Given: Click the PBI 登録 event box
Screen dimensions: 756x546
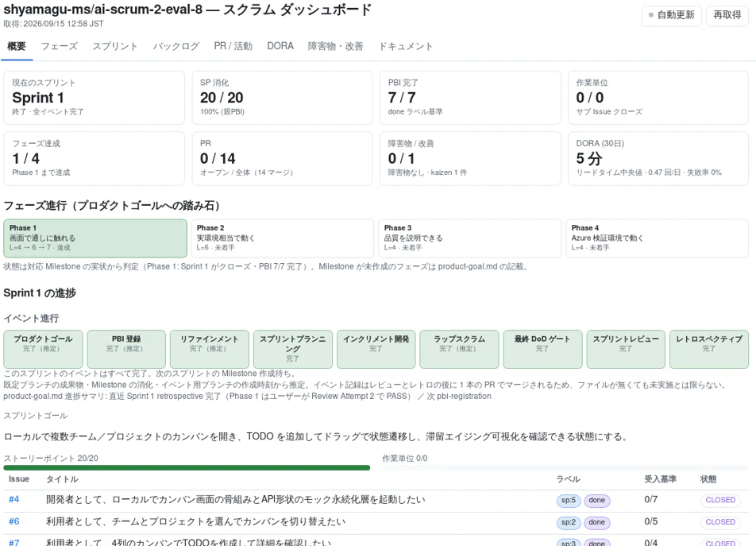Looking at the screenshot, I should [126, 349].
